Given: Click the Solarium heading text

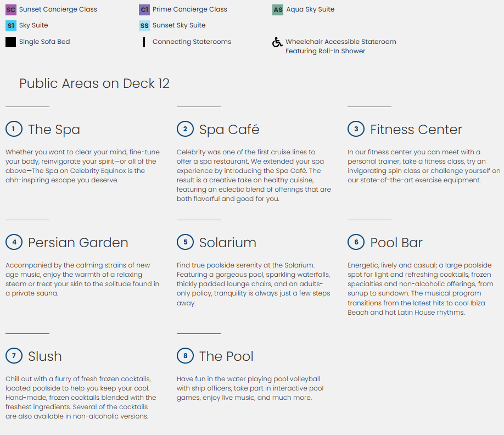Looking at the screenshot, I should [227, 243].
